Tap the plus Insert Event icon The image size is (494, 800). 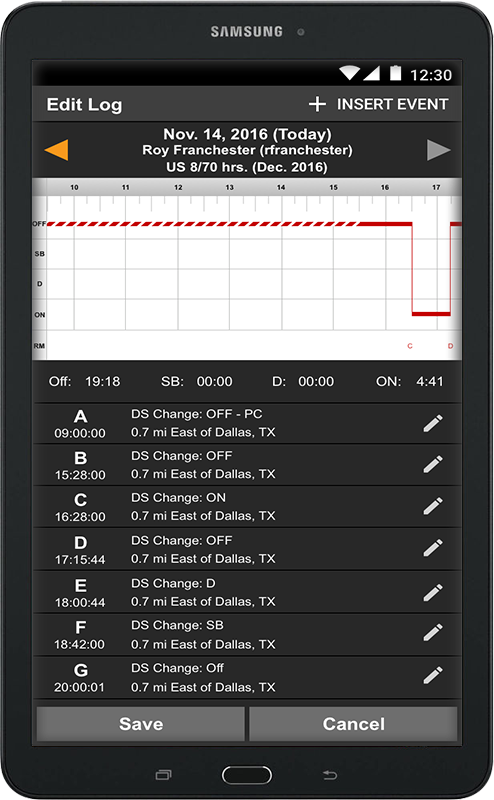pyautogui.click(x=317, y=104)
